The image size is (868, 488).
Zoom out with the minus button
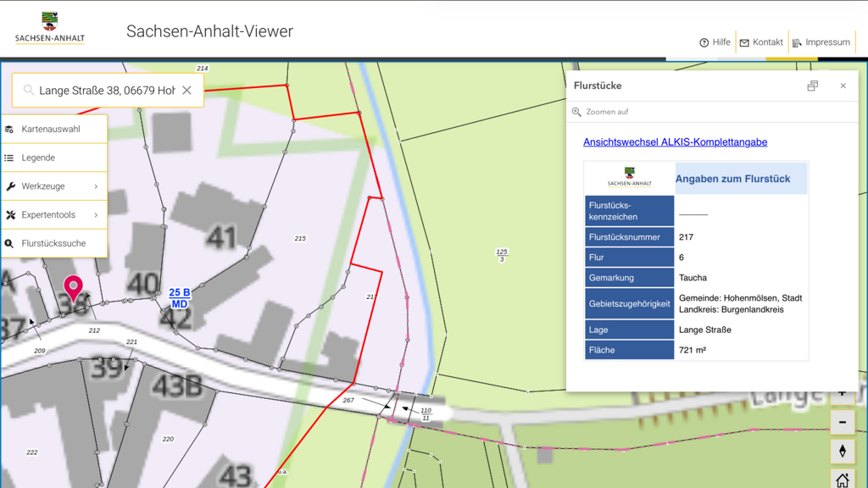point(842,422)
